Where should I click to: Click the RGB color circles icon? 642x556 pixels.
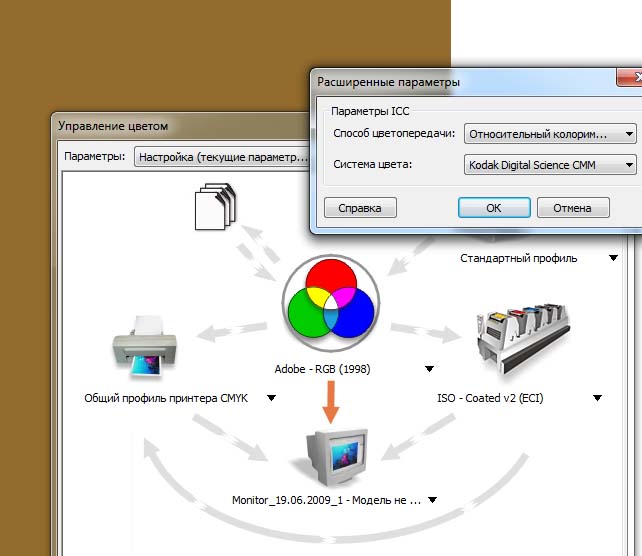coord(331,303)
